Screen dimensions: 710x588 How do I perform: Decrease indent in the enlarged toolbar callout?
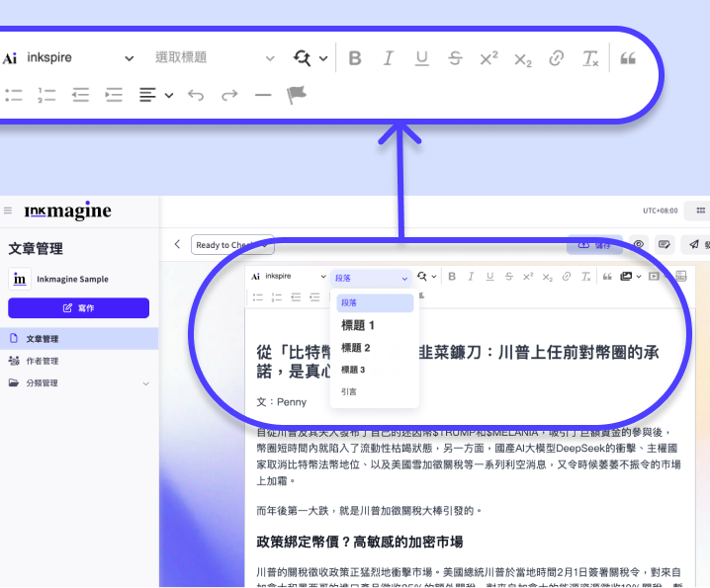80,95
